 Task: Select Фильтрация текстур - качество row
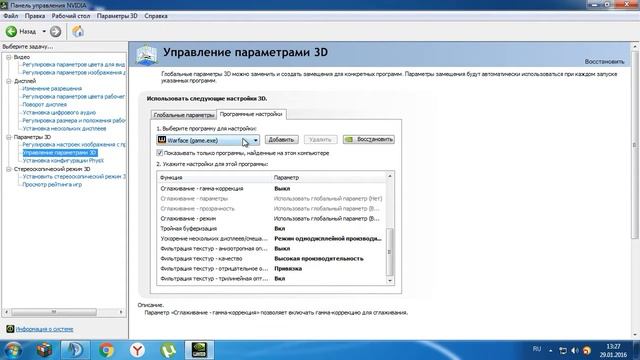(271, 259)
